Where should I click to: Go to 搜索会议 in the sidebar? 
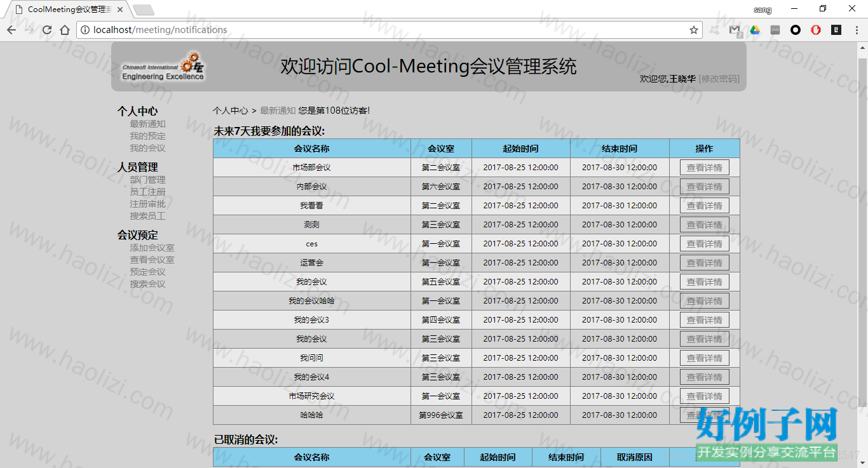(x=147, y=284)
